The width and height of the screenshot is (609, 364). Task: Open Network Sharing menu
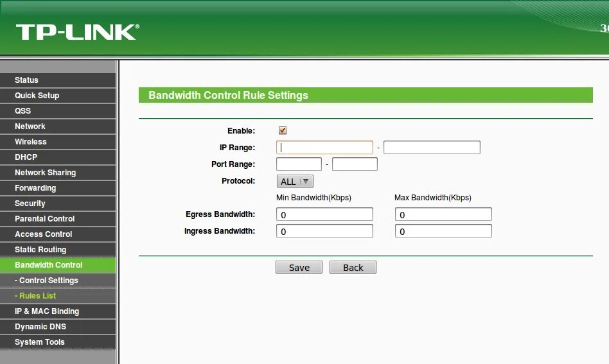point(58,173)
